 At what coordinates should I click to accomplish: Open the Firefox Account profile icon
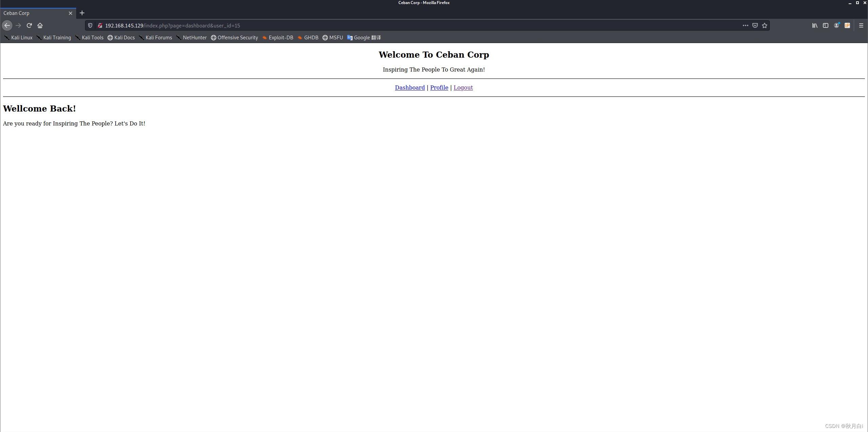[836, 25]
